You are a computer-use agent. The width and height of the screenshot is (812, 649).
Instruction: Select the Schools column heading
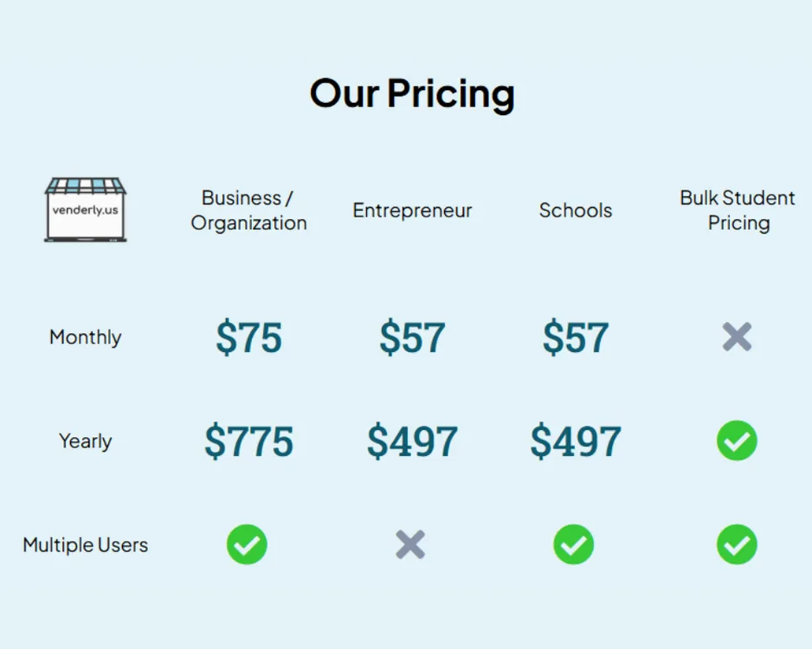click(x=576, y=210)
